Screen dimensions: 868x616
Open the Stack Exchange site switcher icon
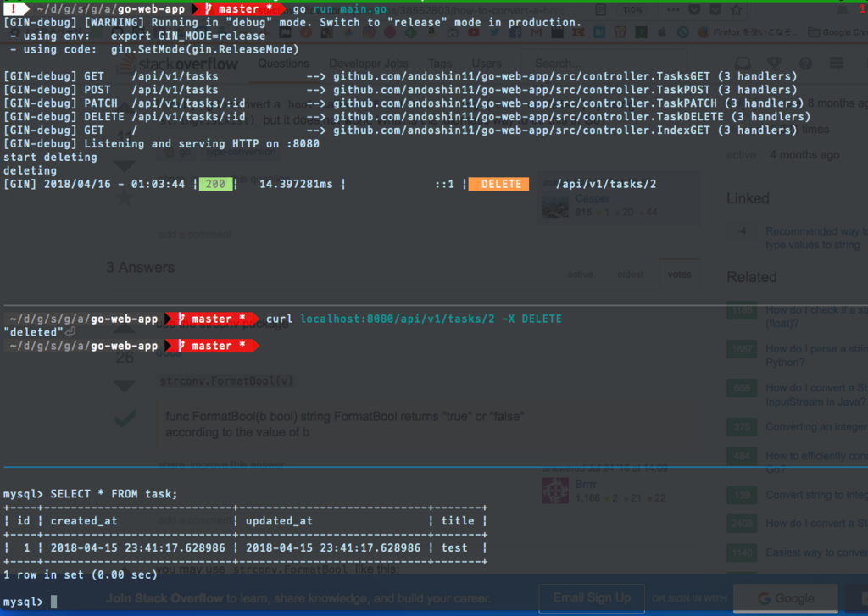point(837,63)
